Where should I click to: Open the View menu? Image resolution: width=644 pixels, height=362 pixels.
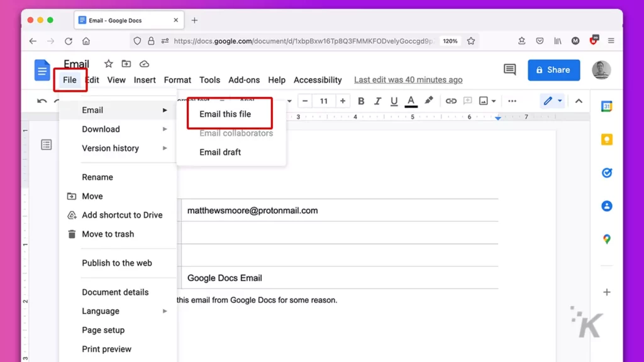point(116,80)
